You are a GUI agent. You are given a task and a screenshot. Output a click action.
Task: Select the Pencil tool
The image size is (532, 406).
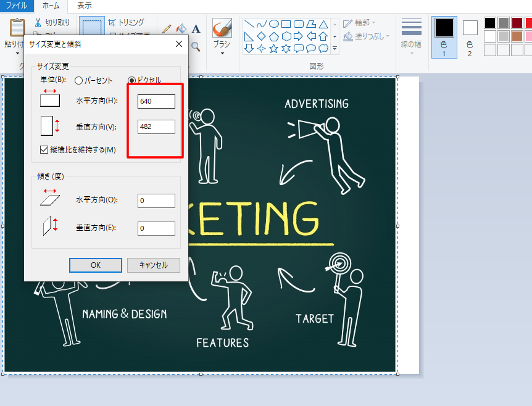[x=166, y=28]
